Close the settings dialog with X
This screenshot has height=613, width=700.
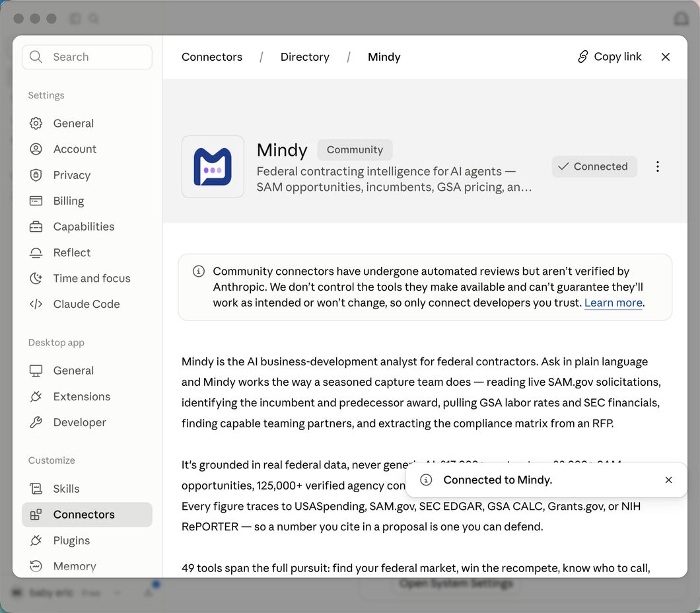[665, 57]
